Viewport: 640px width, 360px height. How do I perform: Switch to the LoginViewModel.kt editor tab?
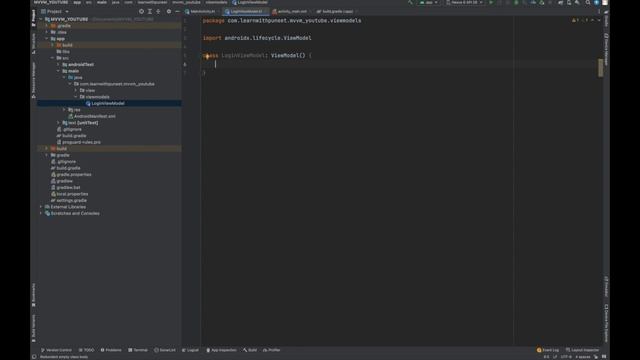click(x=246, y=11)
